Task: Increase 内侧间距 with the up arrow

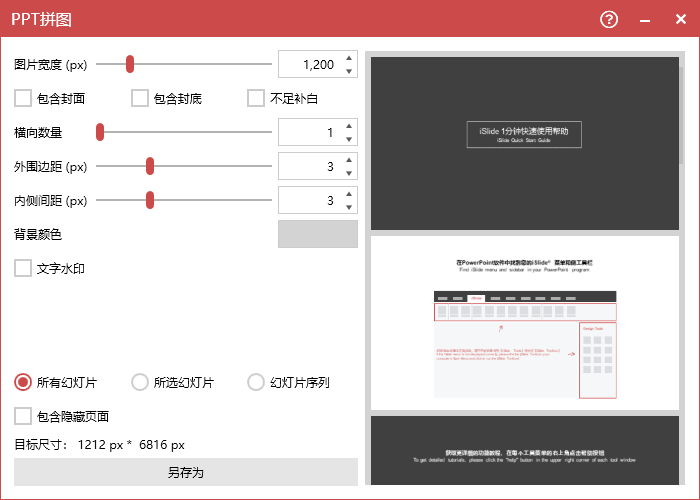Action: [349, 194]
